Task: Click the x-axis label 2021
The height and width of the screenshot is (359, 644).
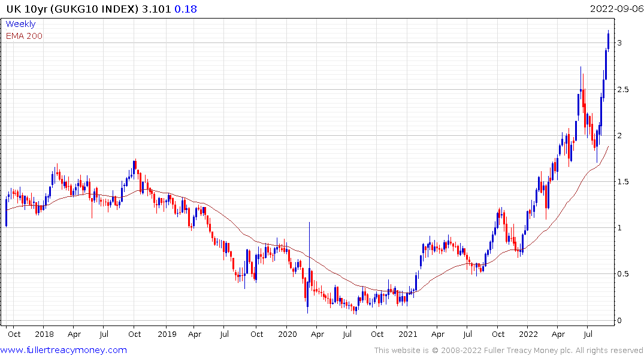Action: 408,334
